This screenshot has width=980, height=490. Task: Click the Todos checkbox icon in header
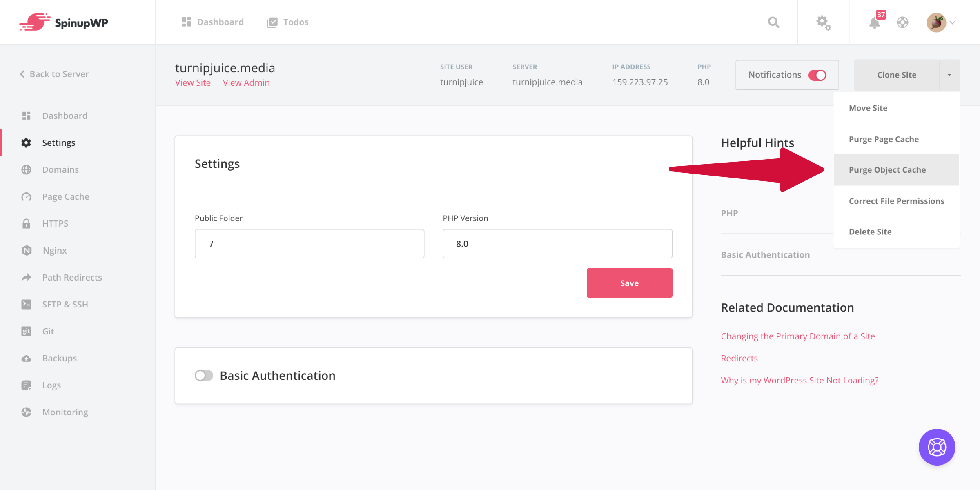click(272, 22)
